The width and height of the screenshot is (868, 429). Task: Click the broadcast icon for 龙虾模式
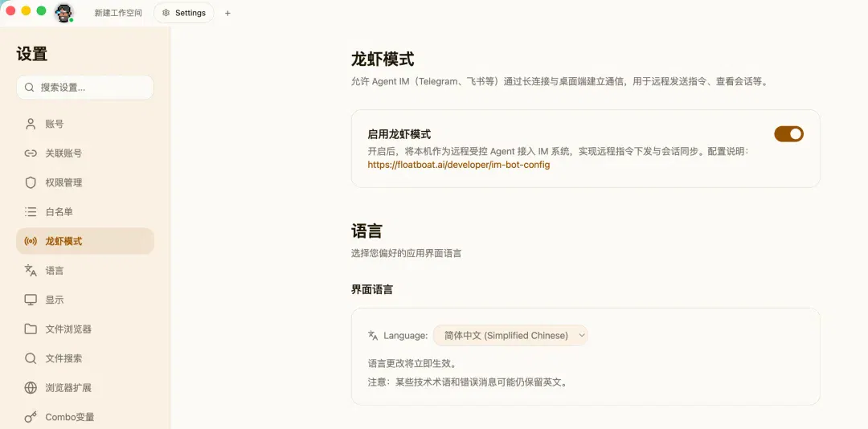[31, 241]
